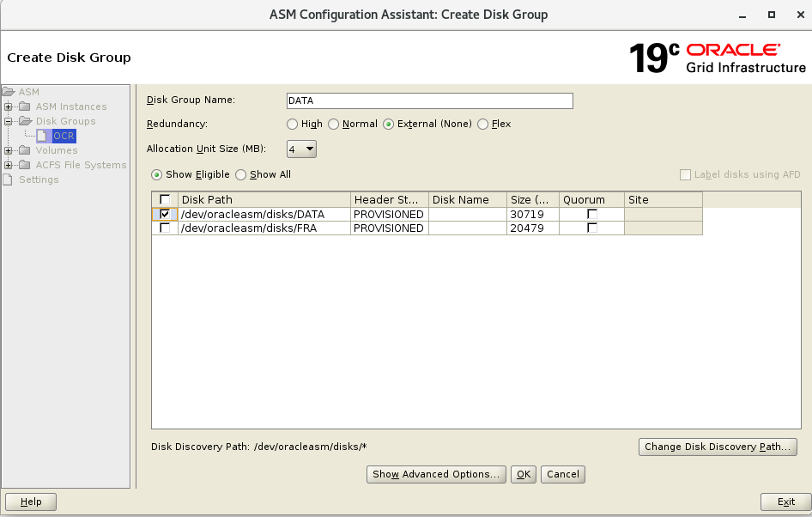Choose the Show Eligible option
The image size is (812, 517).
(x=156, y=175)
